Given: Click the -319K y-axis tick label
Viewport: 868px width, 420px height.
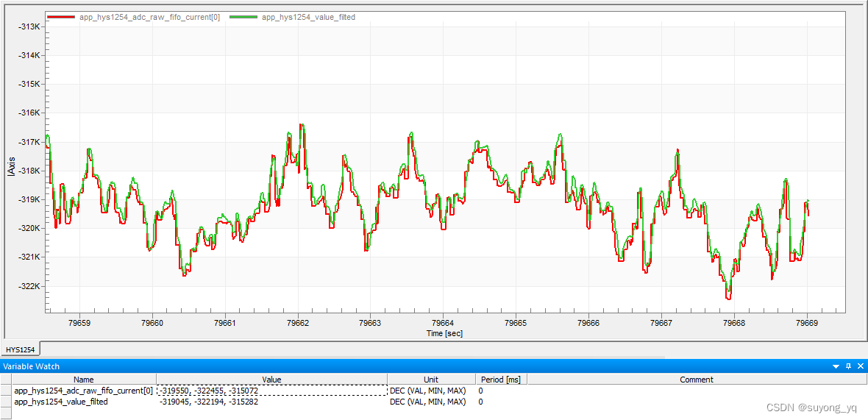Looking at the screenshot, I should (x=28, y=199).
